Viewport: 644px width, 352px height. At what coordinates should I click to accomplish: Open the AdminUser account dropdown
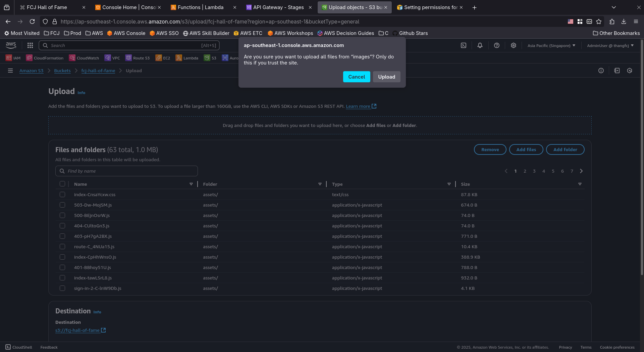[x=610, y=45]
